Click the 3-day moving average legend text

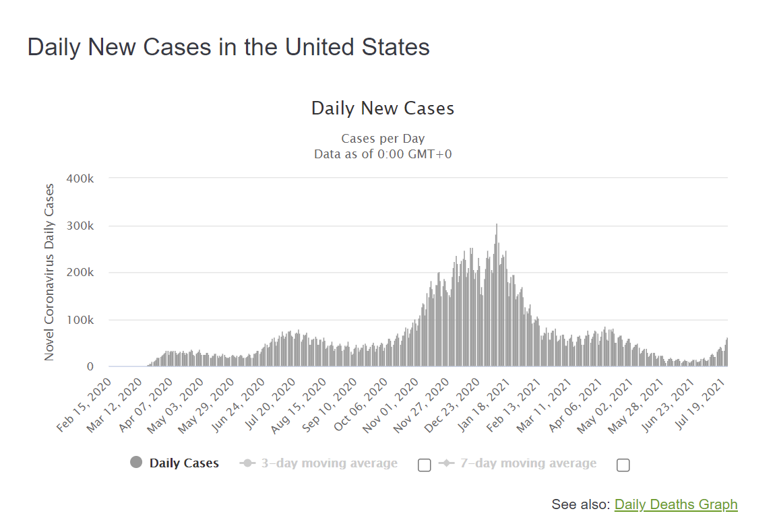point(329,463)
